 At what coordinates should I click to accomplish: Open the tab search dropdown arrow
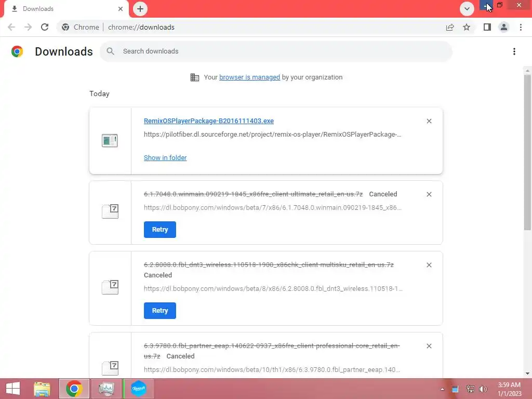click(x=467, y=9)
